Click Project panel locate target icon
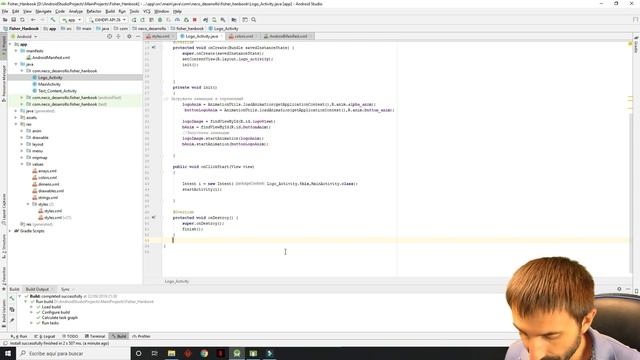Viewport: 640px width, 360px height. tap(109, 36)
